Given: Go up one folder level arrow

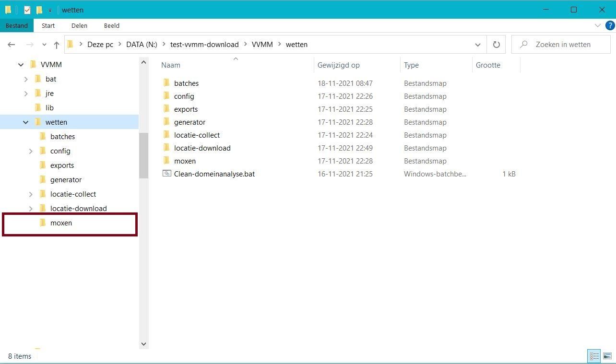Looking at the screenshot, I should point(57,45).
